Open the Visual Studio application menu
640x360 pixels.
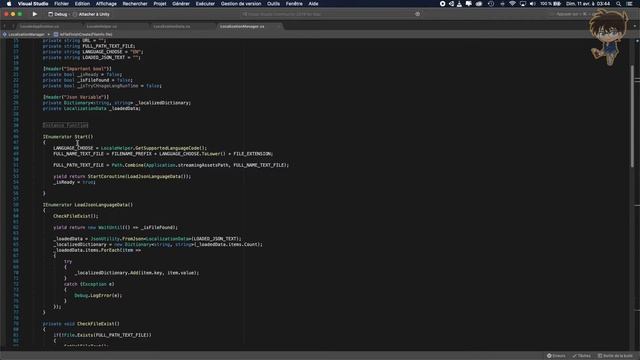tap(33, 4)
